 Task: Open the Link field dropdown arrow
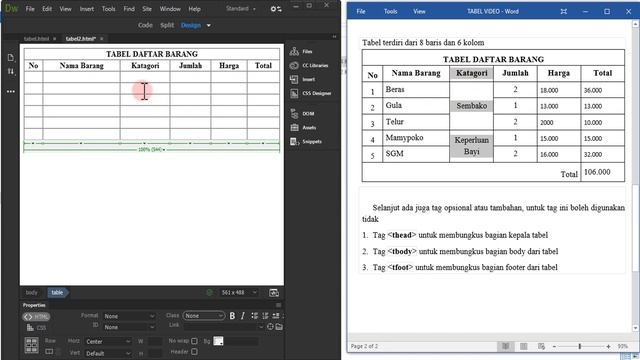click(261, 327)
